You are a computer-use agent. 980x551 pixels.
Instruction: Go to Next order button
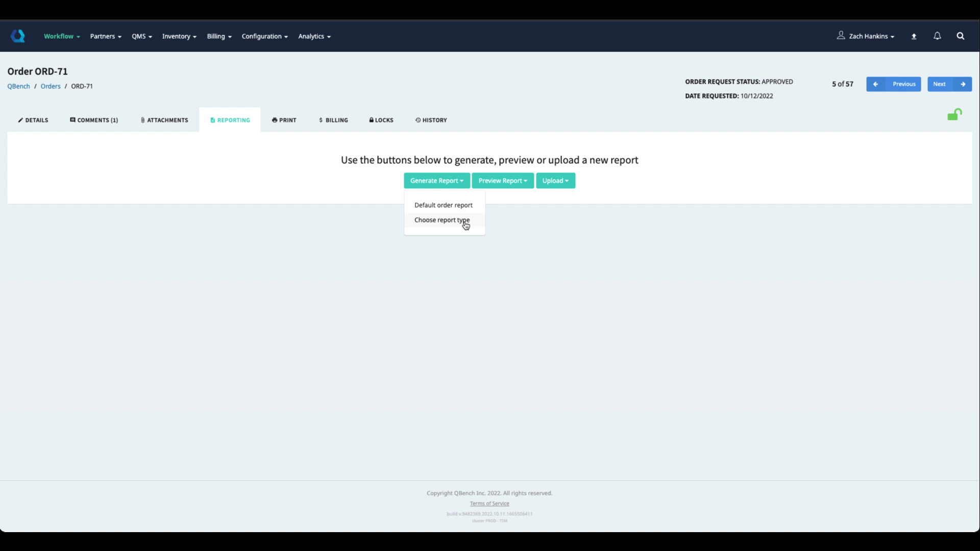[x=949, y=84]
